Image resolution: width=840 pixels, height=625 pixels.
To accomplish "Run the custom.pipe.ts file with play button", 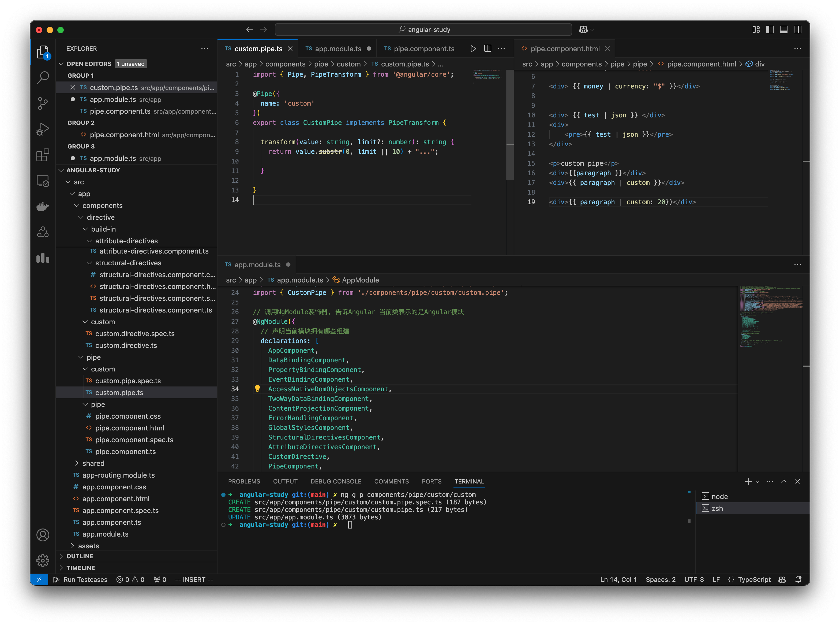I will pyautogui.click(x=473, y=49).
